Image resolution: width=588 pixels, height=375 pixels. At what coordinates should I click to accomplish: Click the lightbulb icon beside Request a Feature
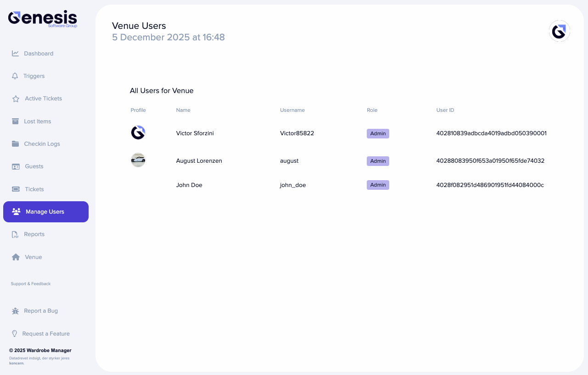click(x=15, y=333)
